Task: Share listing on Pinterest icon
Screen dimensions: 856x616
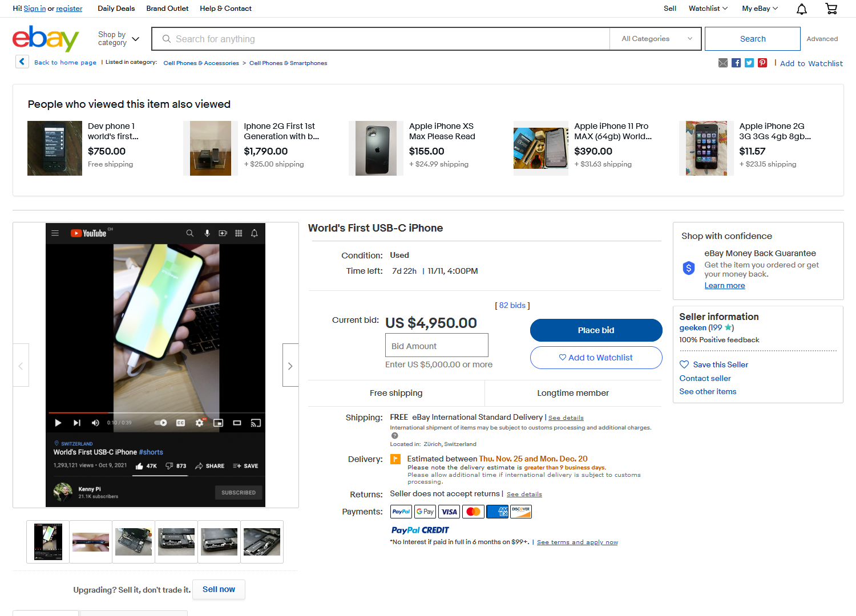Action: [762, 63]
